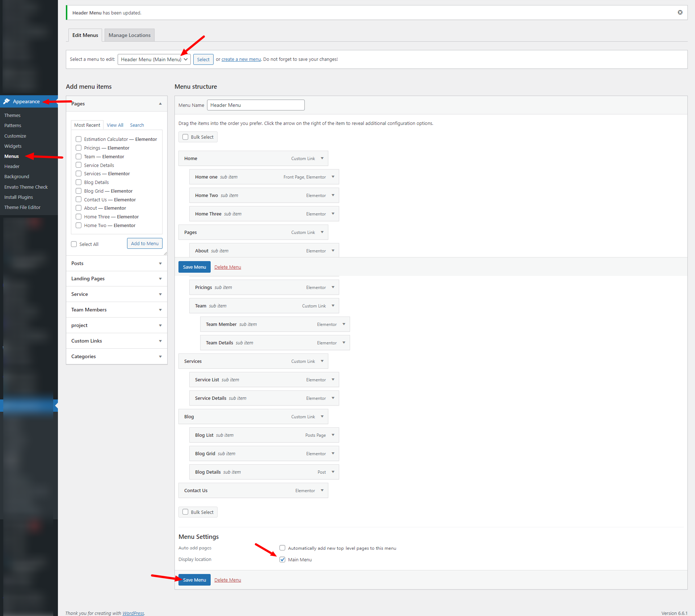
Task: Open the Header Menu select dropdown
Action: [x=154, y=59]
